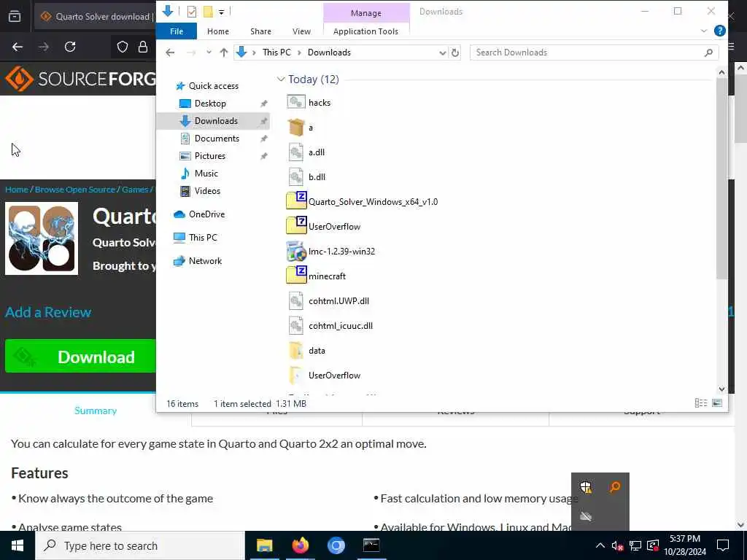Screen dimensions: 747x560
Task: Select the a.dll file icon
Action: (296, 152)
